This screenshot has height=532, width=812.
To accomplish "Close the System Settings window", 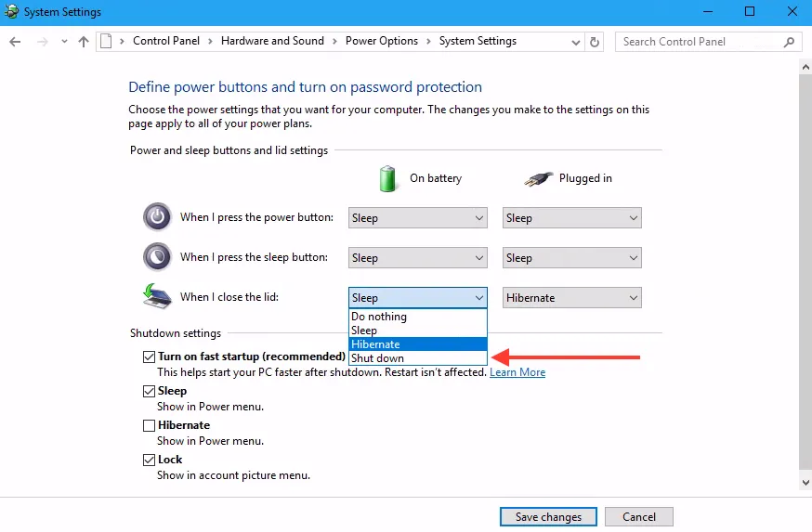I will click(x=792, y=11).
